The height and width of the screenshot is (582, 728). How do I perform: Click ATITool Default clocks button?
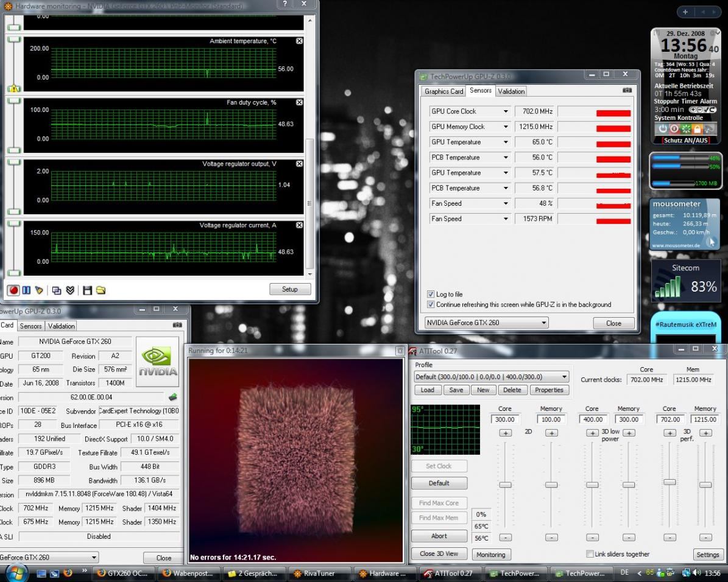pos(439,483)
